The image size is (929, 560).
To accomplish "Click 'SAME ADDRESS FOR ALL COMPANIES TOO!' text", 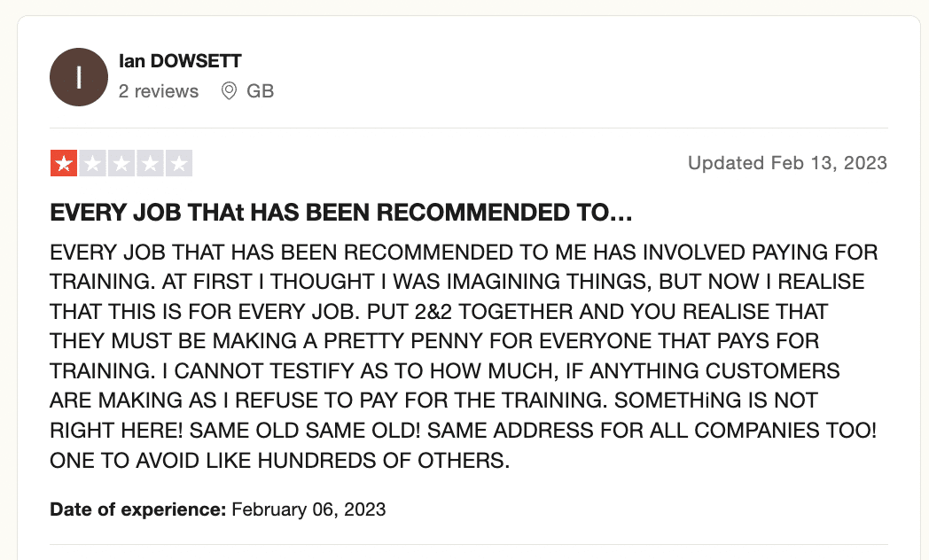I will [x=652, y=431].
